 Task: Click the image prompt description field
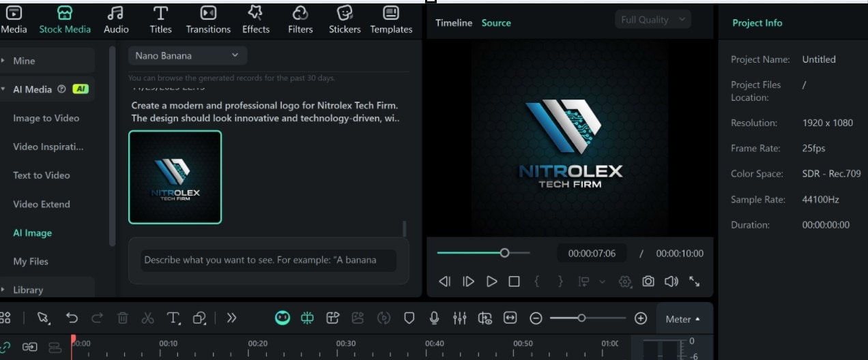(x=268, y=260)
